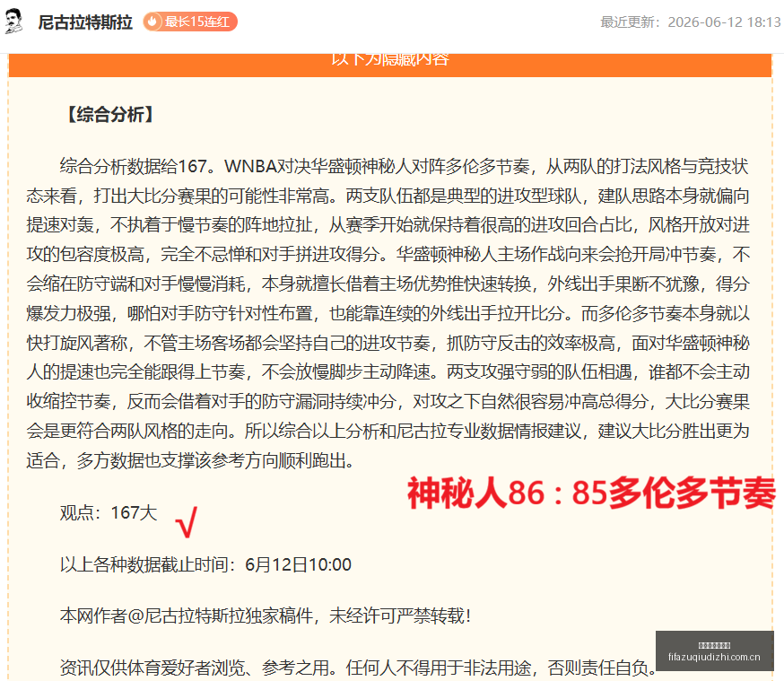Select the line beginning 综合分析数据给167
Viewport: 784px width, 681px height.
coord(404,166)
